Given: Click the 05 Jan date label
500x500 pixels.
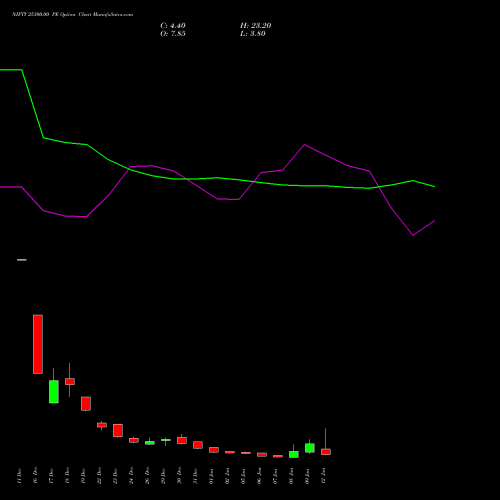Looking at the screenshot, I should tap(243, 476).
